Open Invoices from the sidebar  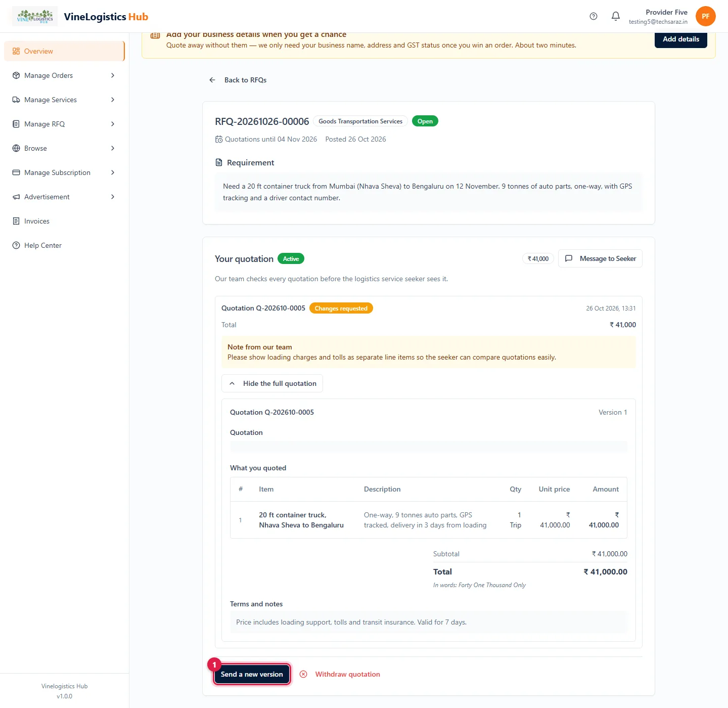[x=64, y=221]
